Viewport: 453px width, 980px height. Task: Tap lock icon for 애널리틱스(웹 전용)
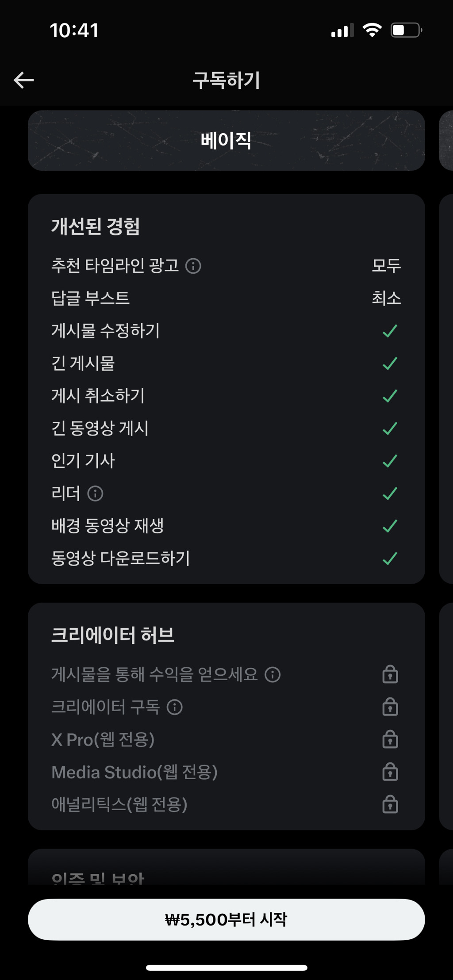coord(390,804)
